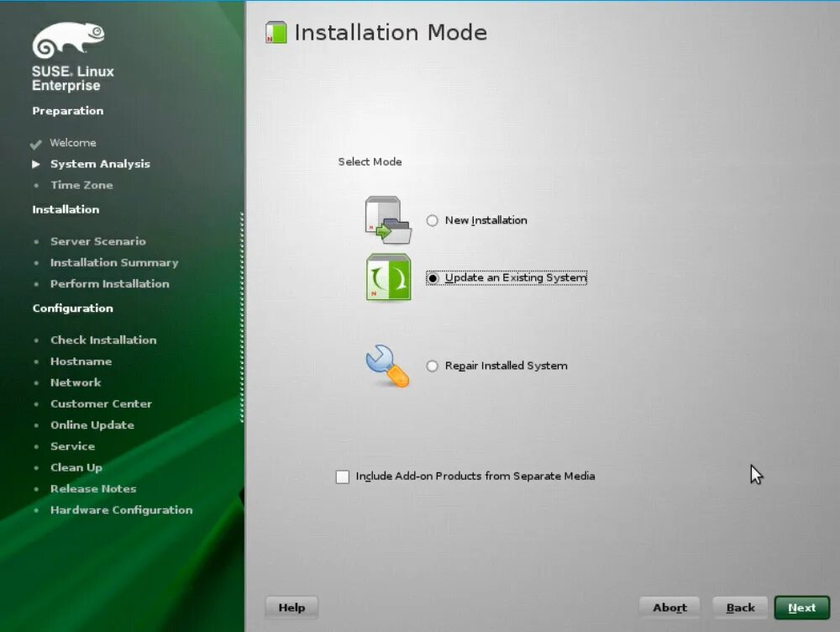Click Network step in sidebar
The image size is (840, 632).
point(76,382)
